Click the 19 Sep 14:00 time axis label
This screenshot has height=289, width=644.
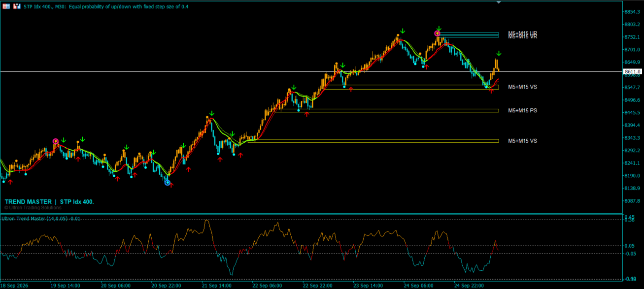[x=66, y=285]
